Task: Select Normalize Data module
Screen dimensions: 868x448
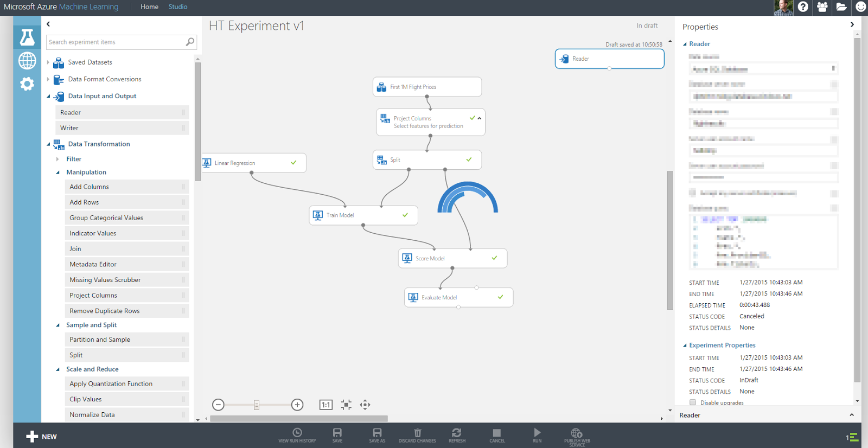Action: (127, 415)
